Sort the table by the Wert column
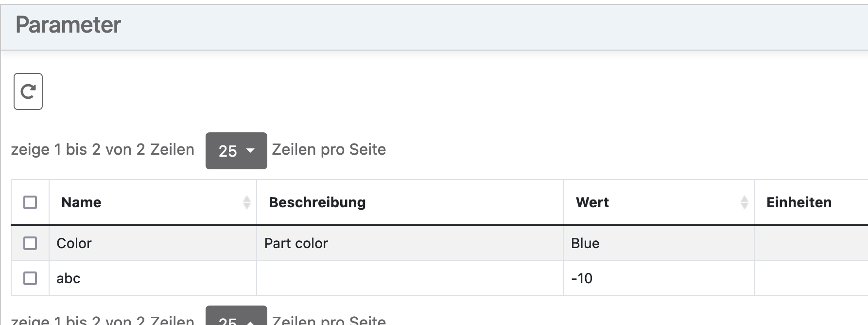 point(592,202)
